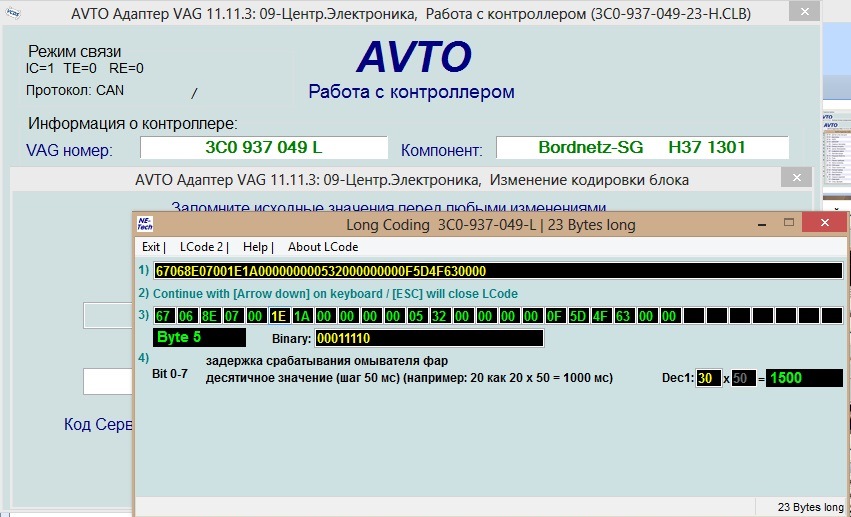Click the Информация о контроллере: label
This screenshot has width=851, height=517.
(132, 124)
